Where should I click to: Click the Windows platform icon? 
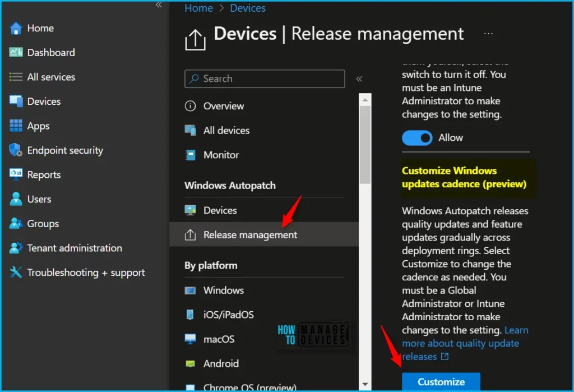pos(190,290)
